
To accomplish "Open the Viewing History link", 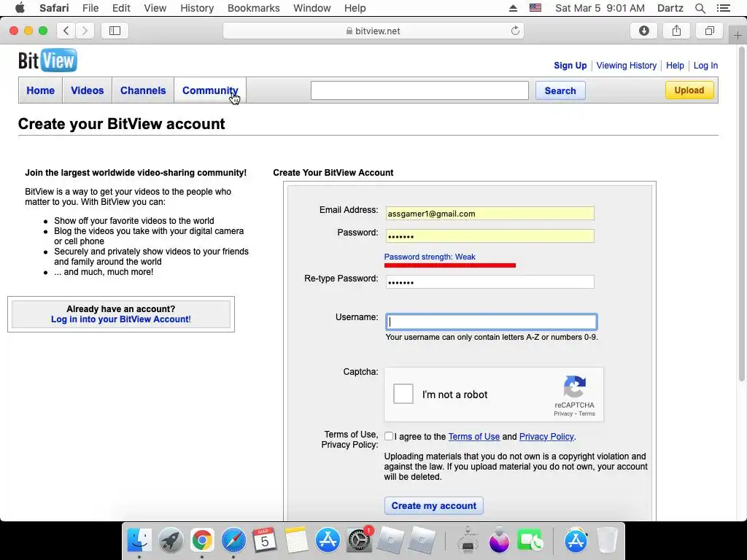I will 627,65.
